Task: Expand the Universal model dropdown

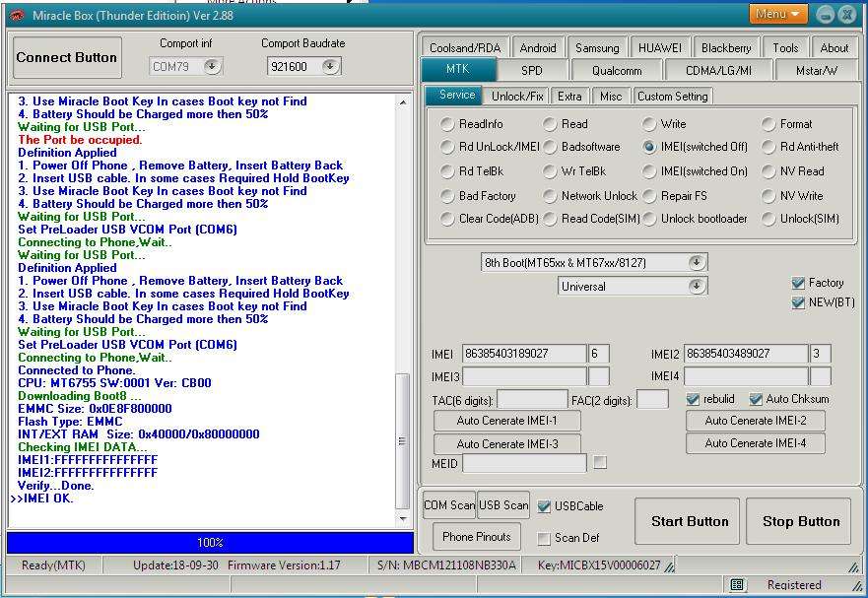Action: pyautogui.click(x=697, y=287)
